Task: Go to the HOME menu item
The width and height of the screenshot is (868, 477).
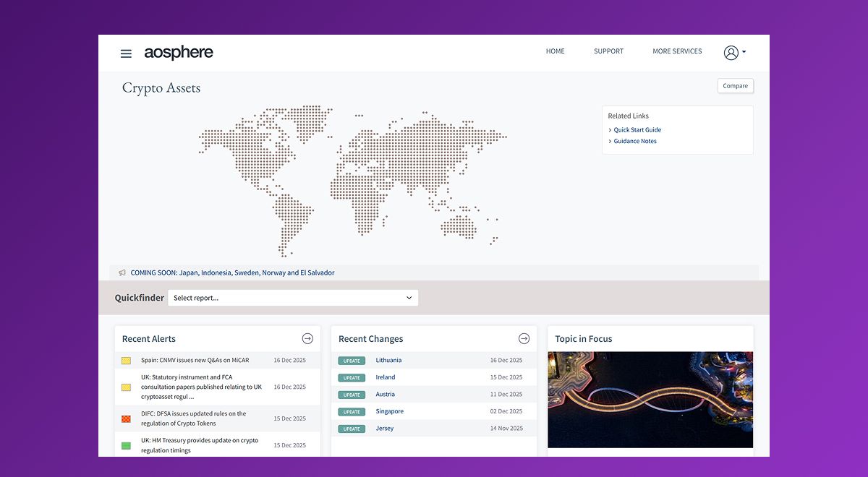Action: (555, 51)
